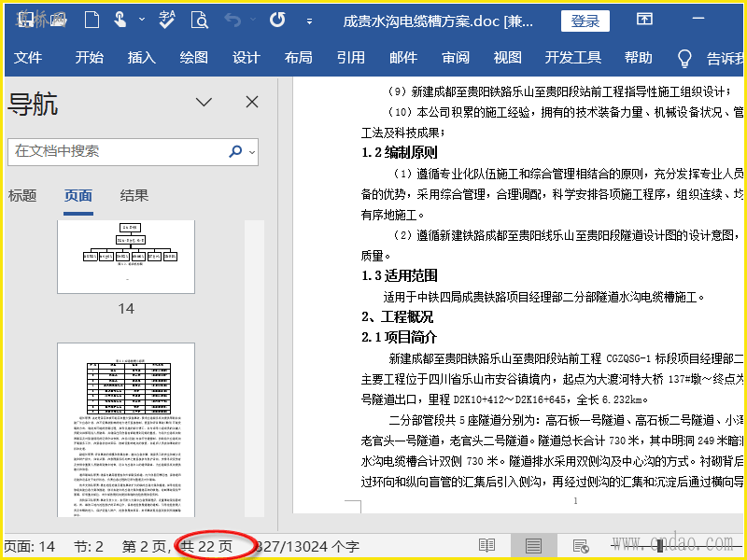
Task: Switch to the 结果 navigation tab
Action: (134, 196)
